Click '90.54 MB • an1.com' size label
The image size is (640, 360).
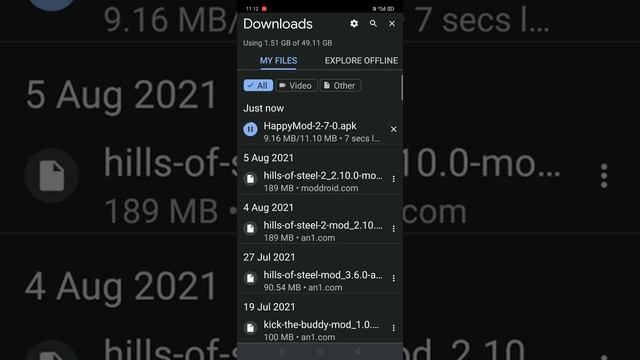click(303, 287)
